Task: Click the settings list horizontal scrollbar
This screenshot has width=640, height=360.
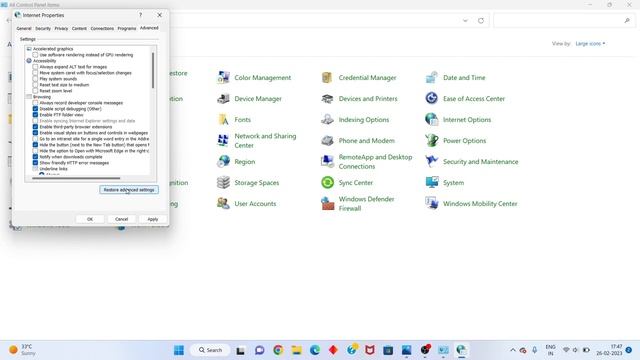Action: click(x=76, y=178)
